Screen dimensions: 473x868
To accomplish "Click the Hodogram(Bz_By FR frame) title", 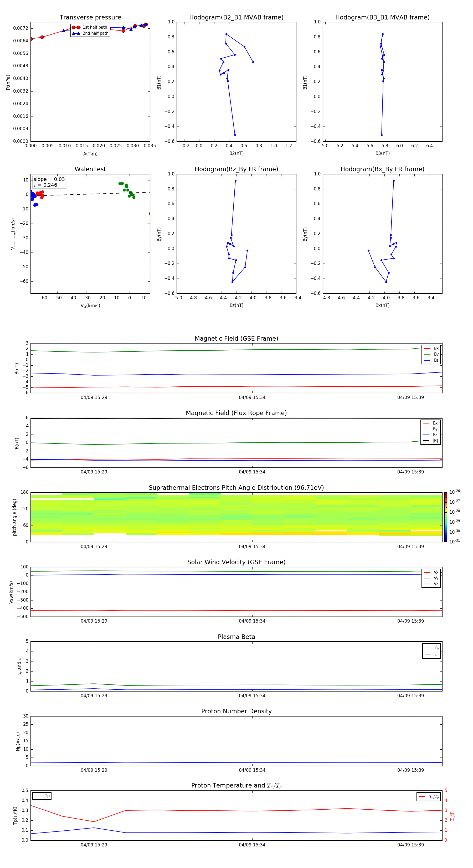I will coord(236,169).
